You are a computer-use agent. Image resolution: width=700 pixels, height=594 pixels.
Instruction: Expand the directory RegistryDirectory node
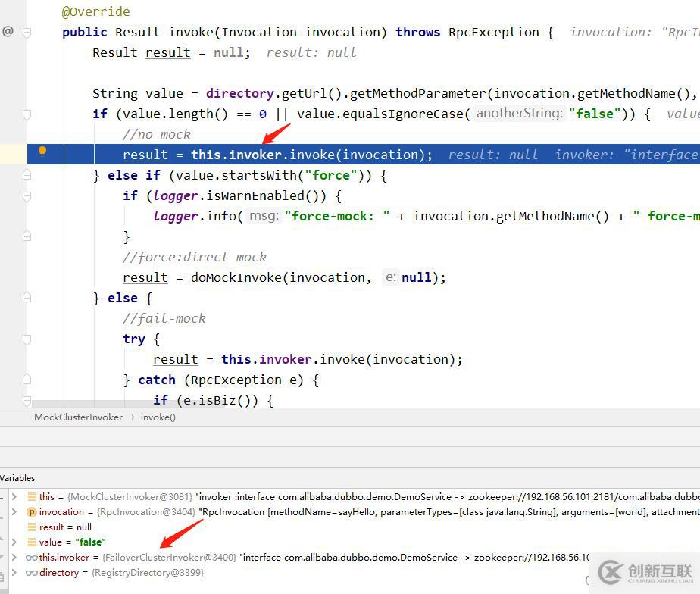(x=14, y=573)
